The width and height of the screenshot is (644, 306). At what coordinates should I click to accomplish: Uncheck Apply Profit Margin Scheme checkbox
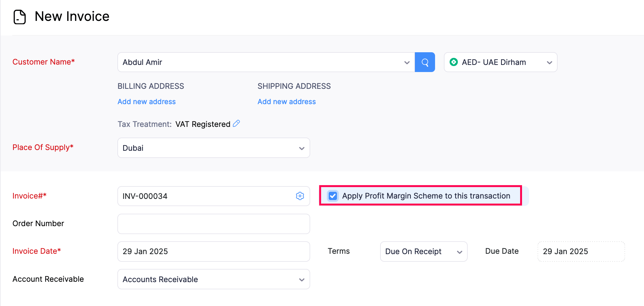[333, 196]
